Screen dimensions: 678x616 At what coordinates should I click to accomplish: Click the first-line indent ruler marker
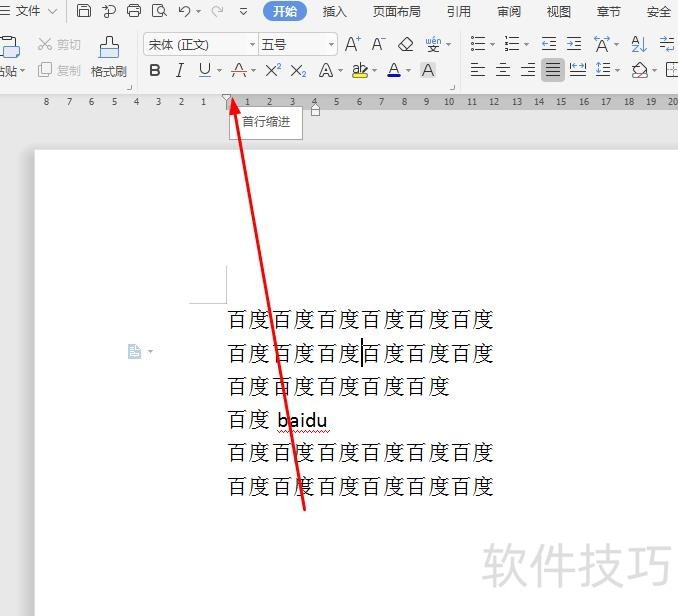[227, 99]
